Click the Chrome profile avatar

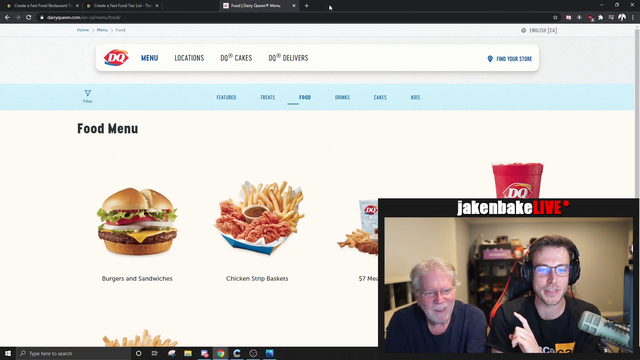pos(622,17)
